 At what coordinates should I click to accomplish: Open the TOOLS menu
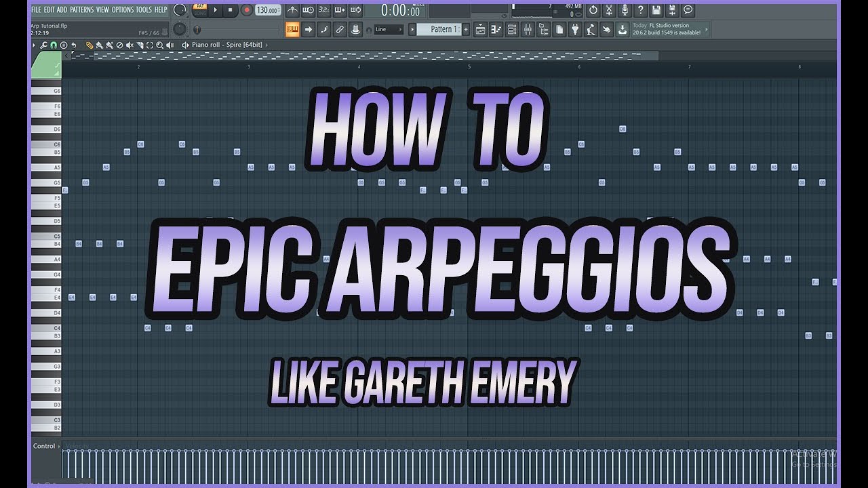143,9
